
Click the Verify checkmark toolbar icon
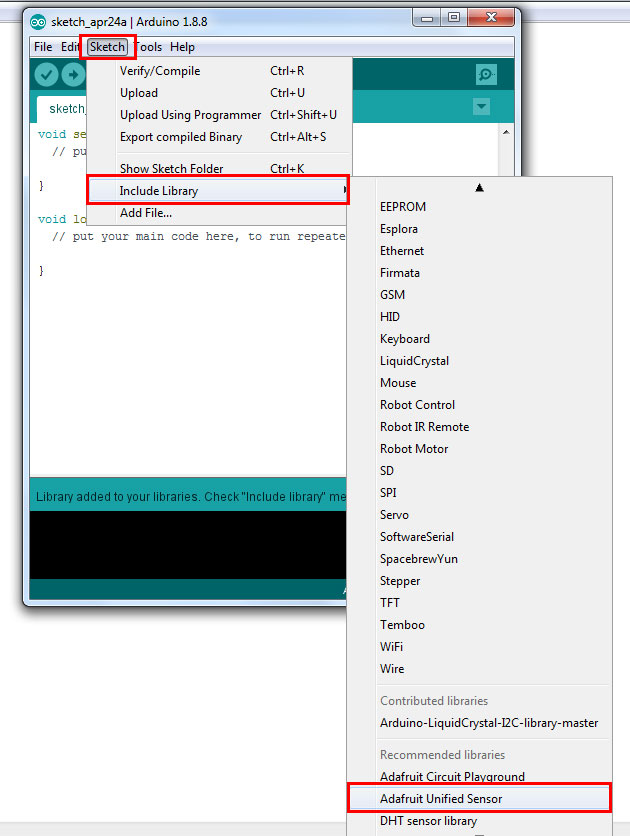46,75
